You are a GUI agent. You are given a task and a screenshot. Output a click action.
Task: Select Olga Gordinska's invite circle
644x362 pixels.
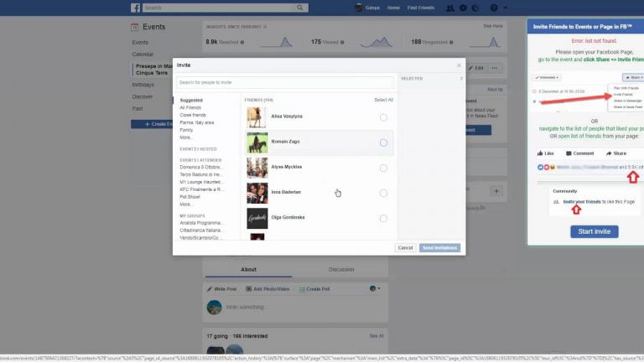click(383, 219)
